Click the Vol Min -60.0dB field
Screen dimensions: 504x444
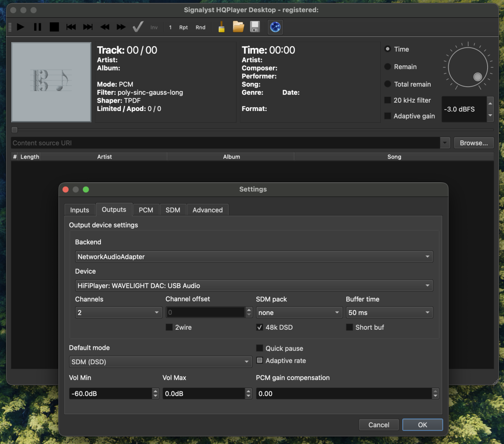[x=110, y=393]
